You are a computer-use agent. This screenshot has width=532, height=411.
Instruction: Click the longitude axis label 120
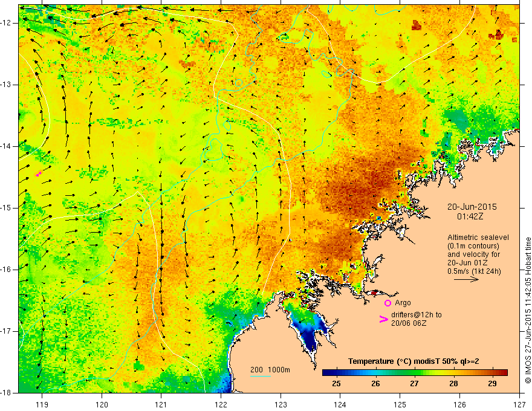coord(102,404)
